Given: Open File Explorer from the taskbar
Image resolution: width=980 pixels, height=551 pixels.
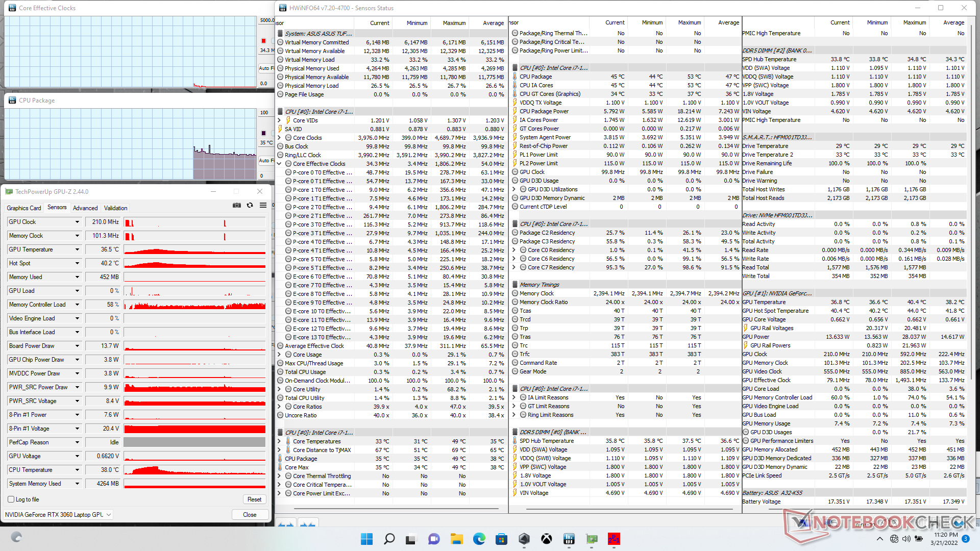Looking at the screenshot, I should click(456, 539).
